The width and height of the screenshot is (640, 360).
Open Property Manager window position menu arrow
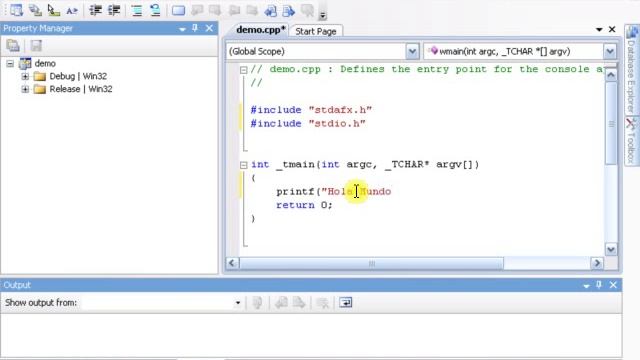182,29
